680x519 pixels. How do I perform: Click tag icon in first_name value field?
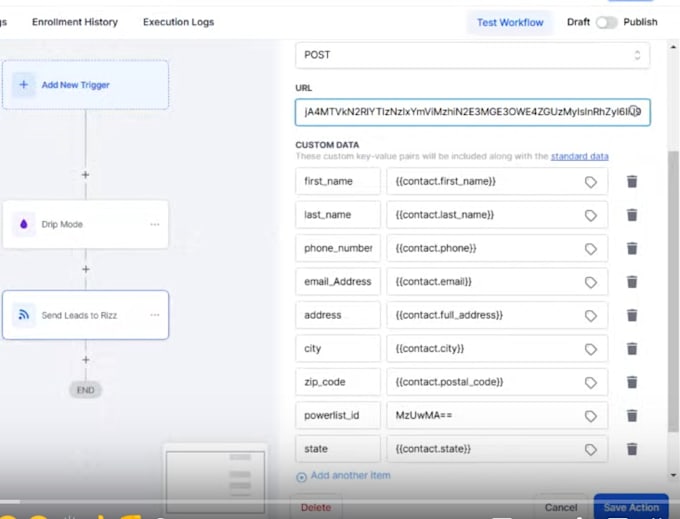point(591,182)
